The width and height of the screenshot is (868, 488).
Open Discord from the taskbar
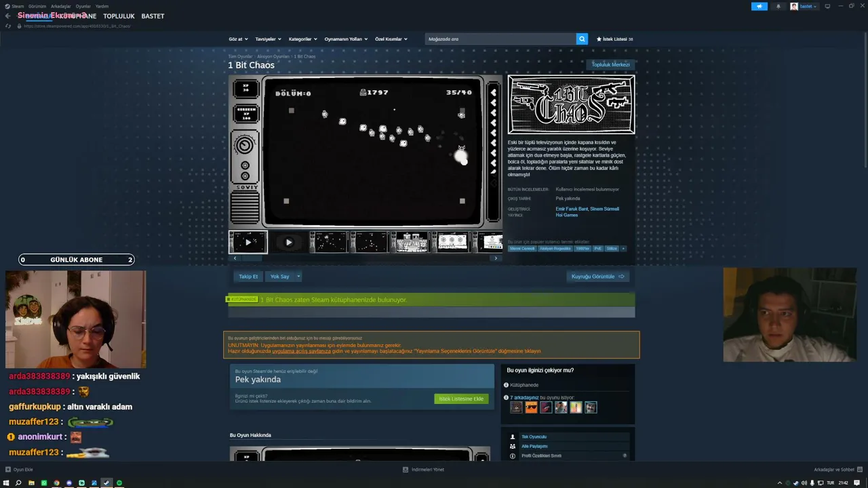pos(69,483)
